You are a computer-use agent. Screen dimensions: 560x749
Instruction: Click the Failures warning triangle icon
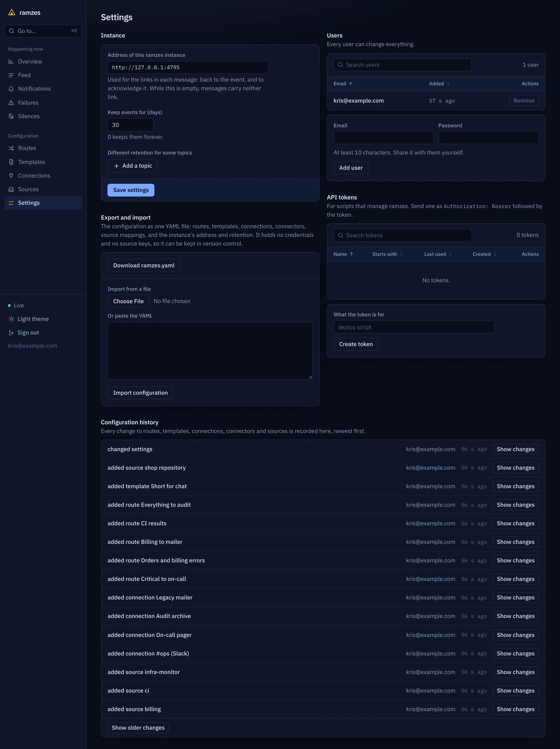pyautogui.click(x=11, y=103)
